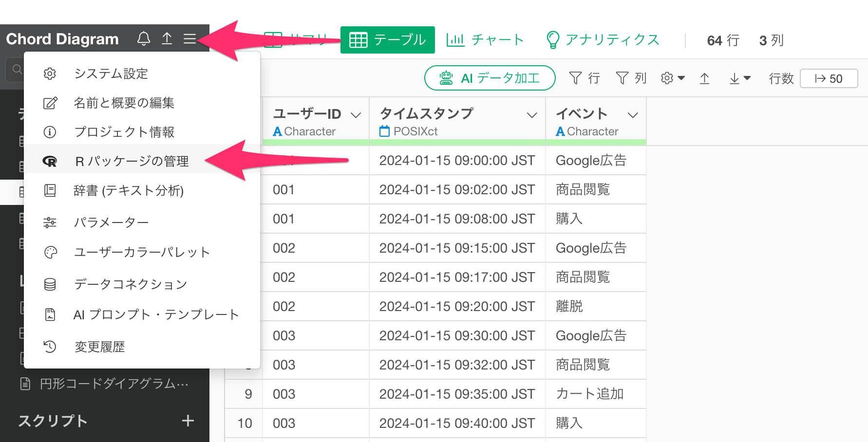Click the project upload arrow icon
The image size is (868, 442).
pos(167,38)
